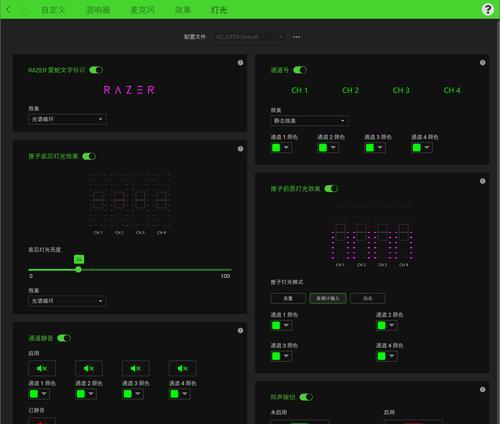
Task: Toggle 通道号 lighting switch
Action: click(300, 70)
